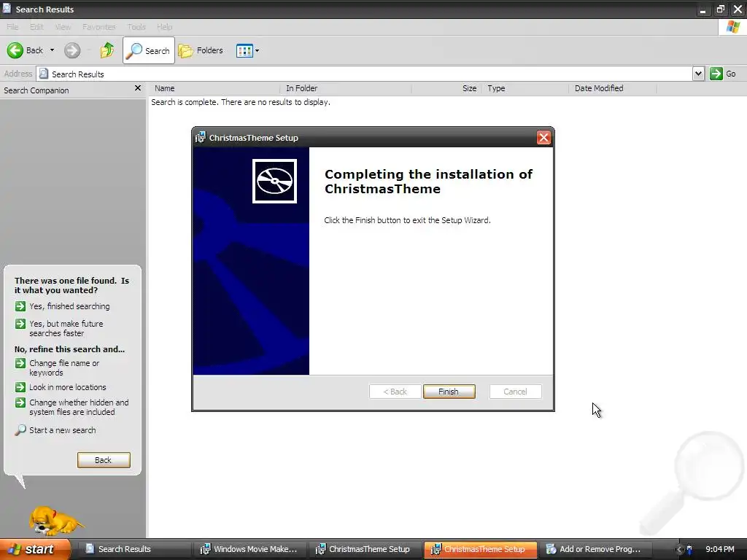Click the Views grid icon
This screenshot has width=747, height=560.
tap(244, 50)
